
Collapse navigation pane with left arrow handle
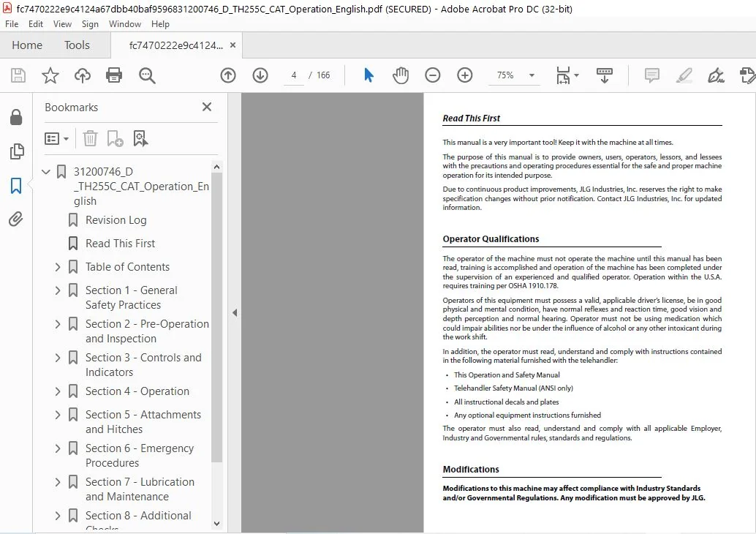[x=234, y=312]
